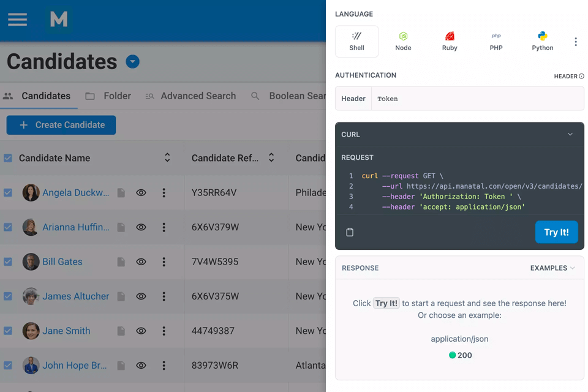
Task: Copy the curl request with clipboard icon
Action: 350,232
